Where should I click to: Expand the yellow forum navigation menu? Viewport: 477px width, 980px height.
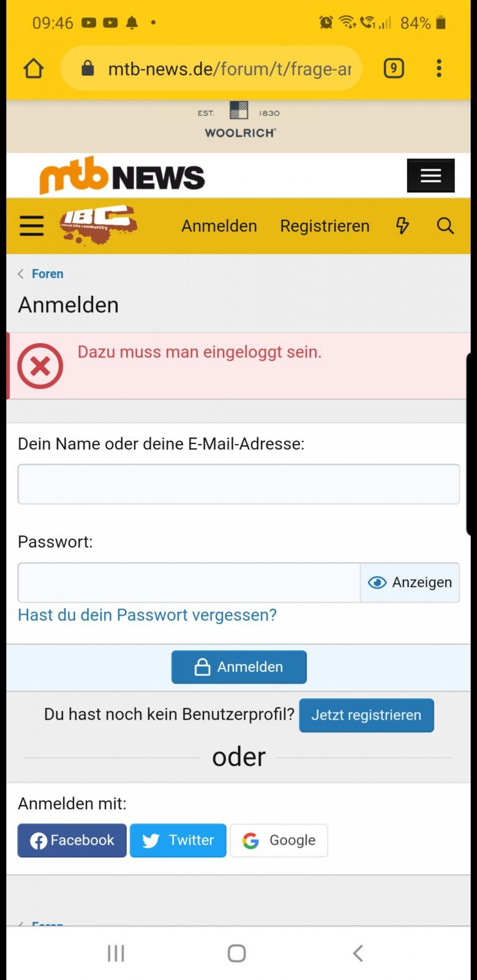click(31, 226)
